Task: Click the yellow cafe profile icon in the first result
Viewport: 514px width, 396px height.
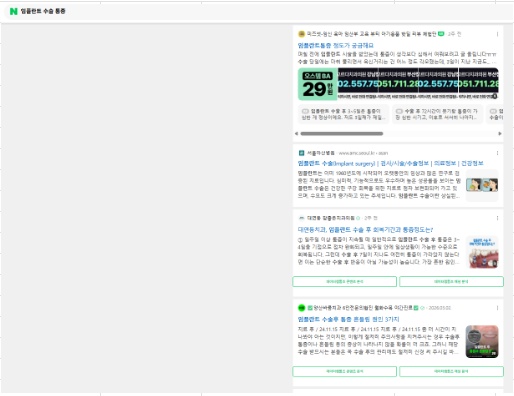Action: point(301,34)
